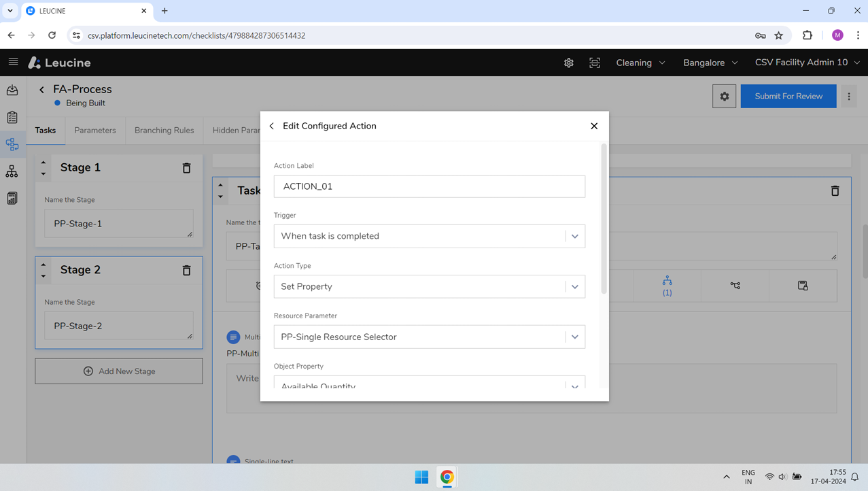Switch to the Hidden Parameters tab
The width and height of the screenshot is (868, 491).
[x=236, y=131]
